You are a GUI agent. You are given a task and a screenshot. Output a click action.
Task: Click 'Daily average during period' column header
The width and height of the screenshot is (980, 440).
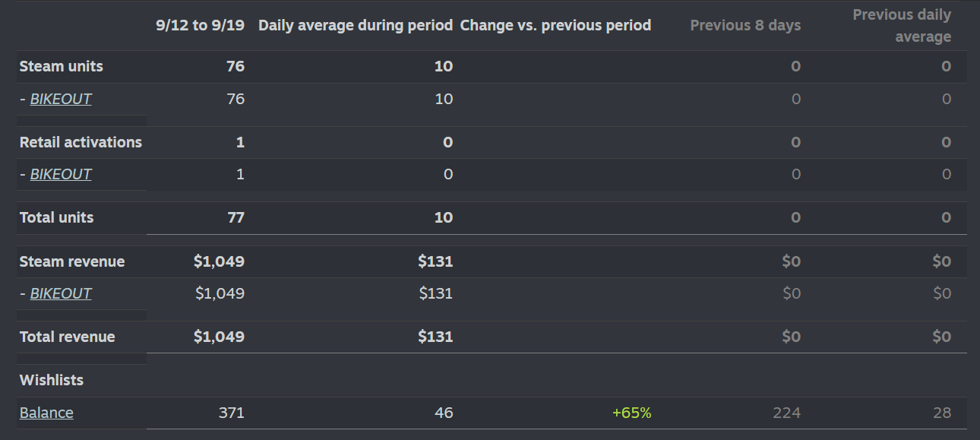pos(356,25)
